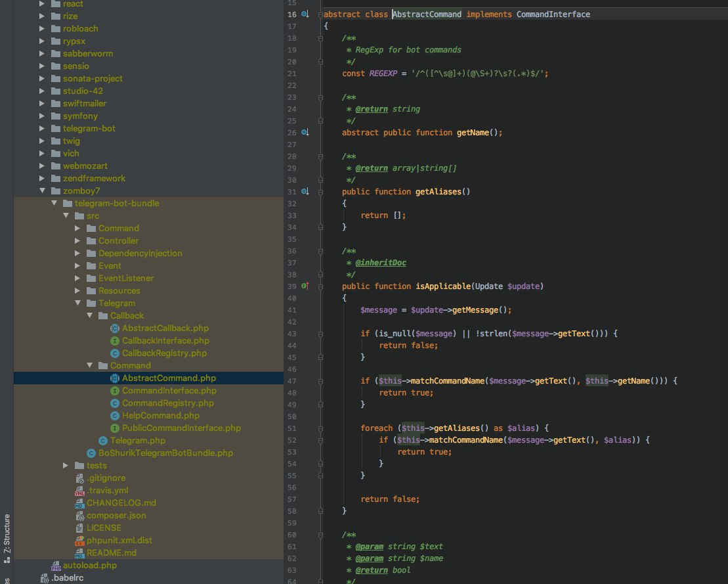The image size is (728, 584).
Task: Click the implements-method gutter icon beside isApplicable
Action: pyautogui.click(x=305, y=286)
